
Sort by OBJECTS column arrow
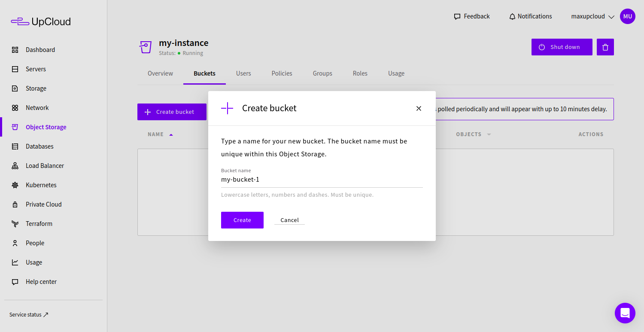(x=489, y=134)
